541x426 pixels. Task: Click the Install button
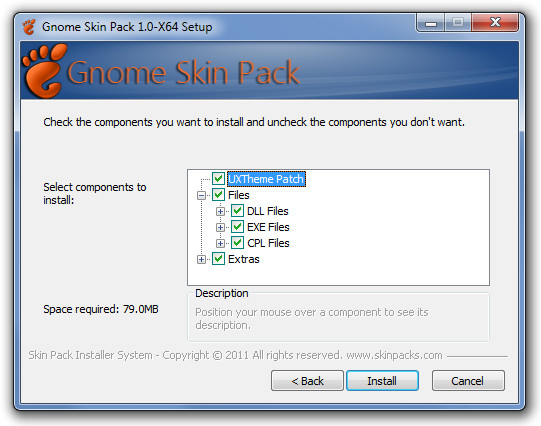click(382, 381)
